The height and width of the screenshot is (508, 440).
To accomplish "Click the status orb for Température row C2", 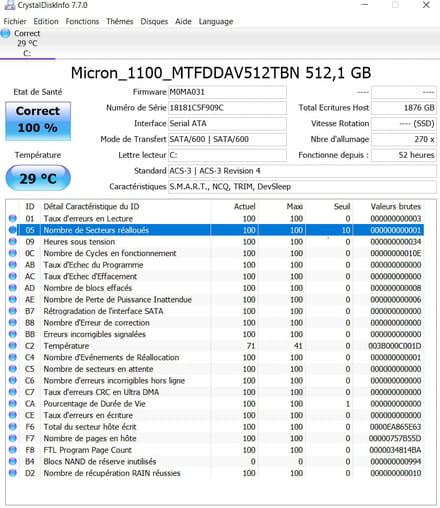I will (x=13, y=346).
